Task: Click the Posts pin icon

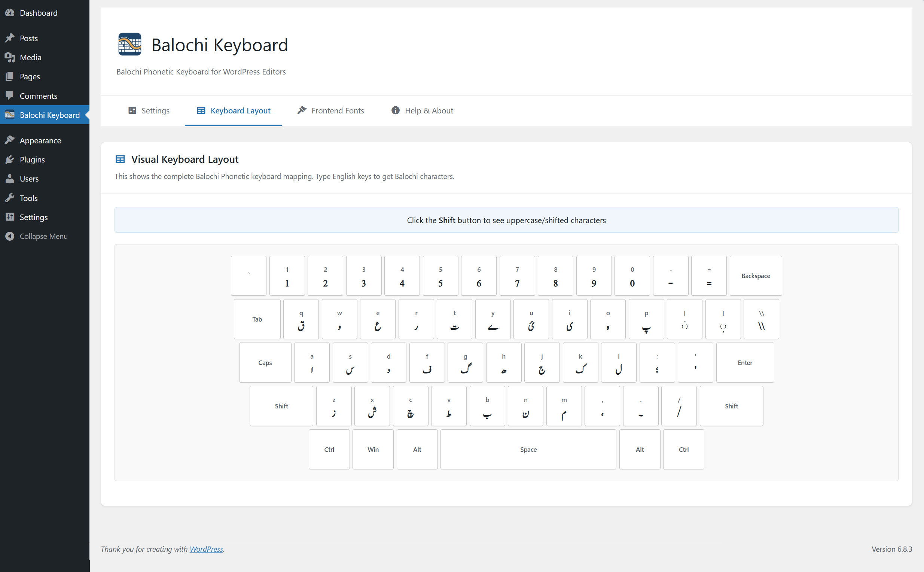Action: 10,38
